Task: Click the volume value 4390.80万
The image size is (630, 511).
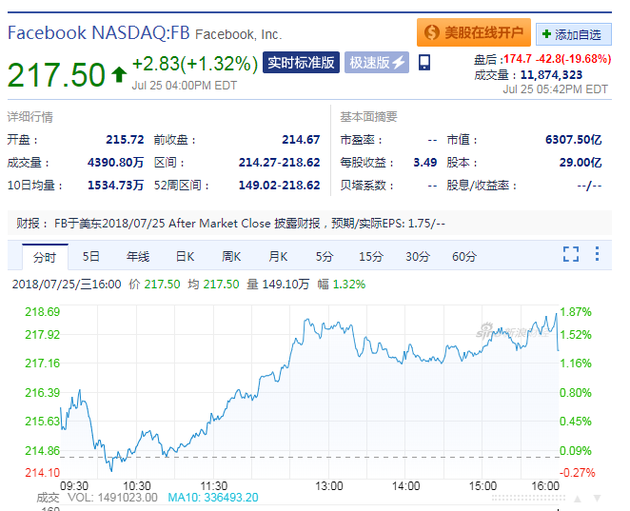Action: [116, 162]
